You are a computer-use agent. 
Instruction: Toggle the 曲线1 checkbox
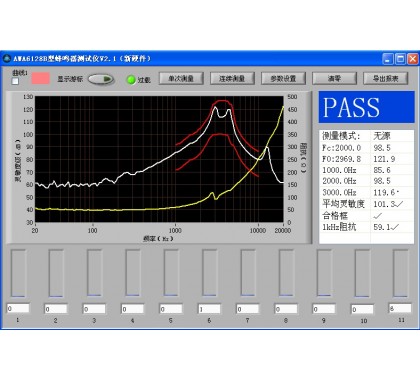[15, 81]
